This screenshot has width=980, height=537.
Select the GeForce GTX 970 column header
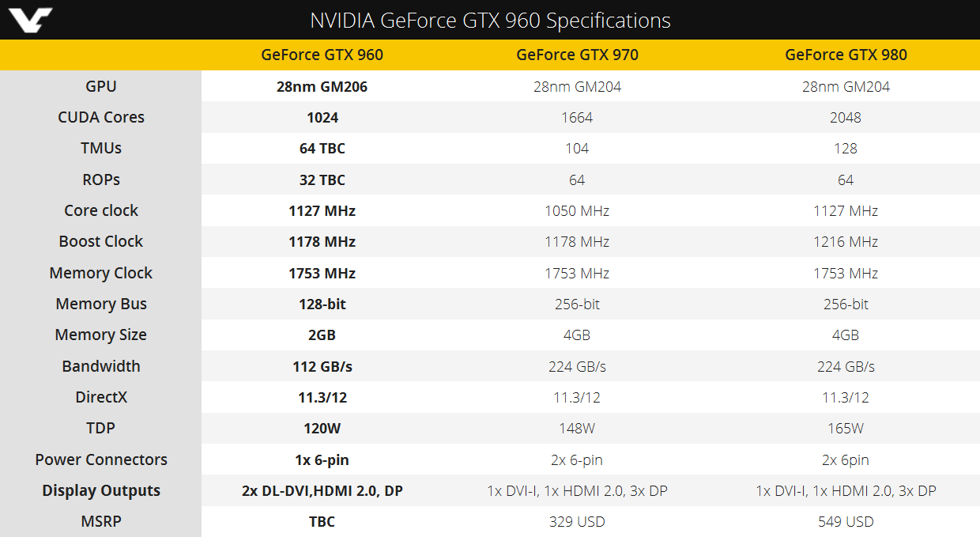click(x=577, y=55)
